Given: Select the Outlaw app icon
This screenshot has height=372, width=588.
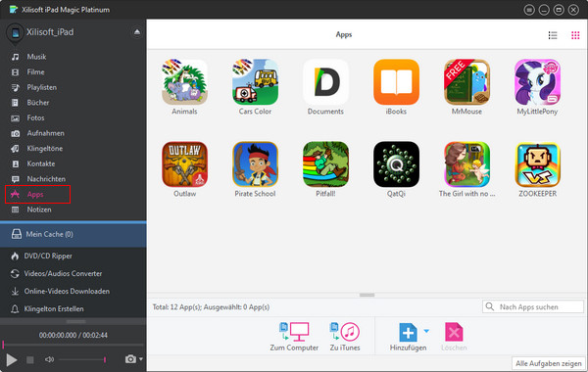Looking at the screenshot, I should (x=184, y=164).
